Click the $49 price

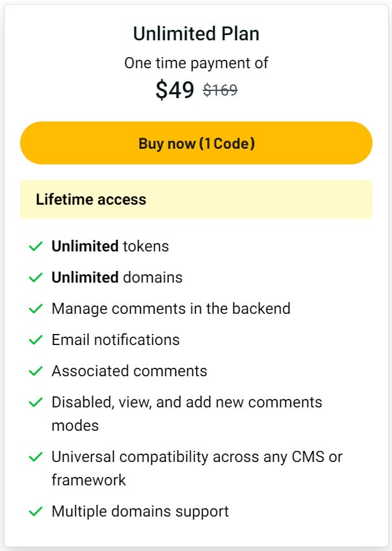tap(175, 90)
